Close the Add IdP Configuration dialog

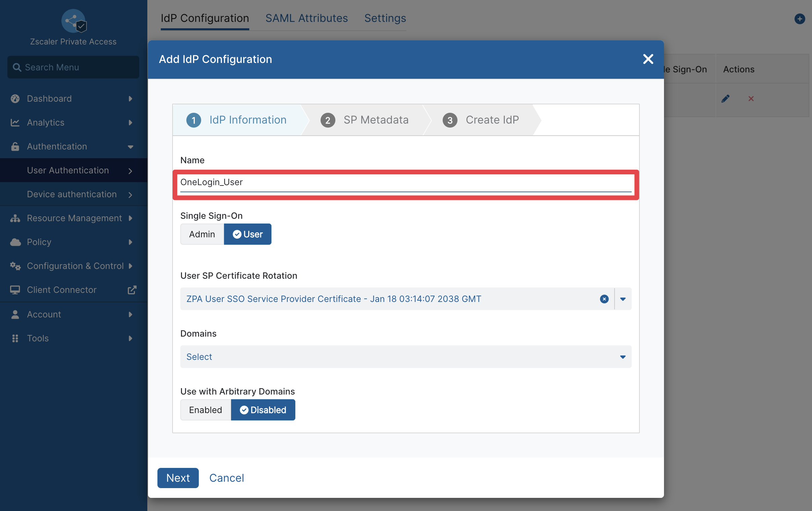coord(648,59)
